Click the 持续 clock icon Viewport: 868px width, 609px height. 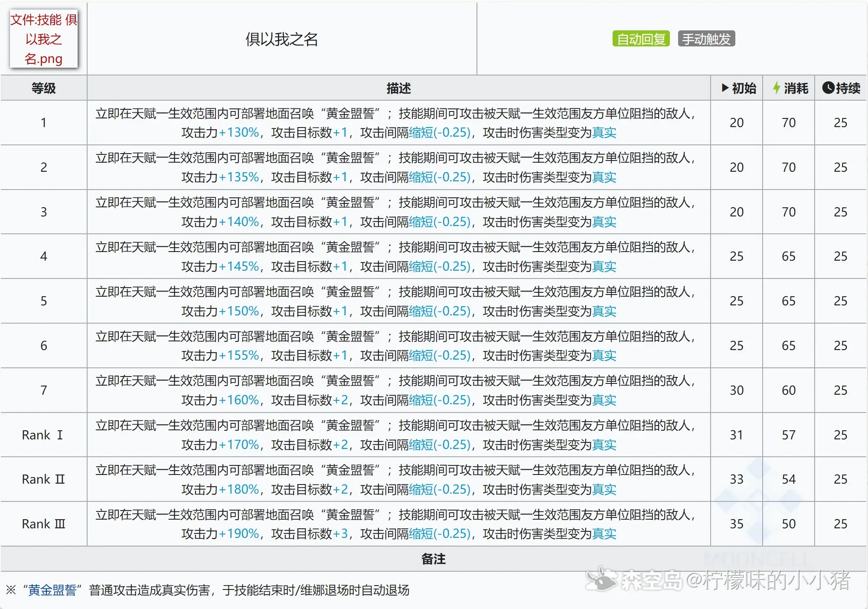828,88
